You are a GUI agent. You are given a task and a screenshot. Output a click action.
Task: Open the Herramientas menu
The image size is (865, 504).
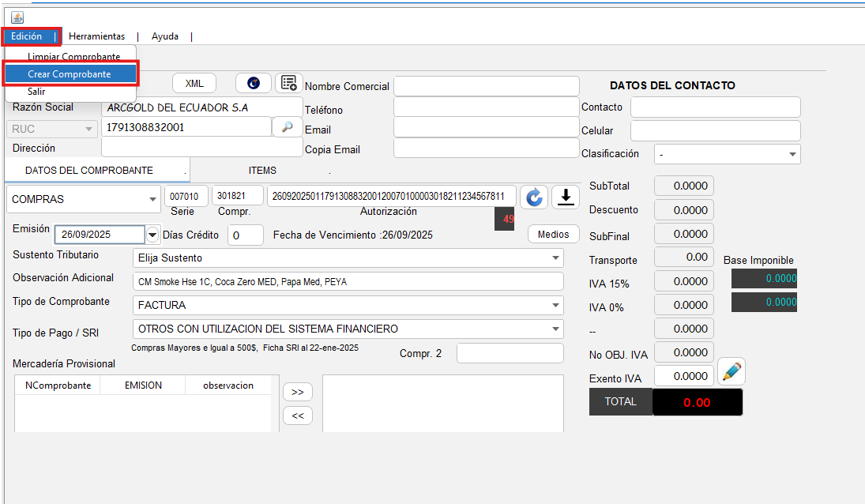pos(96,36)
